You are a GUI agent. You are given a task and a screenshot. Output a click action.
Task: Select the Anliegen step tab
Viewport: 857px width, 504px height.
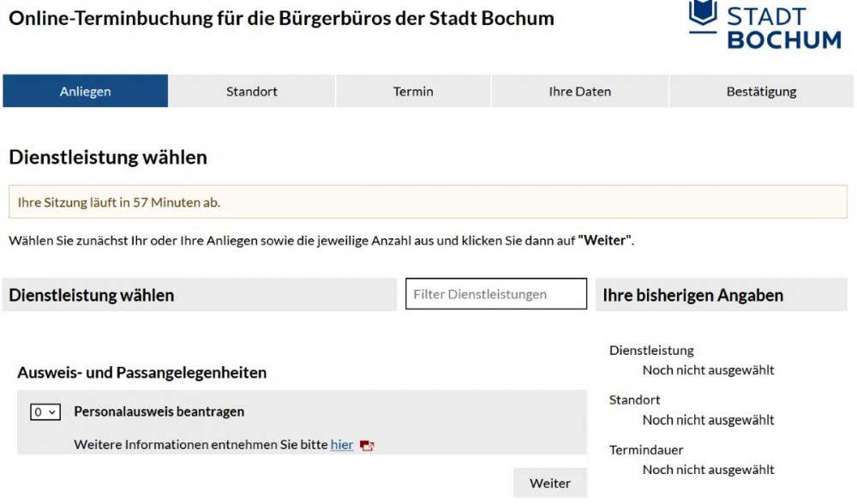click(85, 92)
